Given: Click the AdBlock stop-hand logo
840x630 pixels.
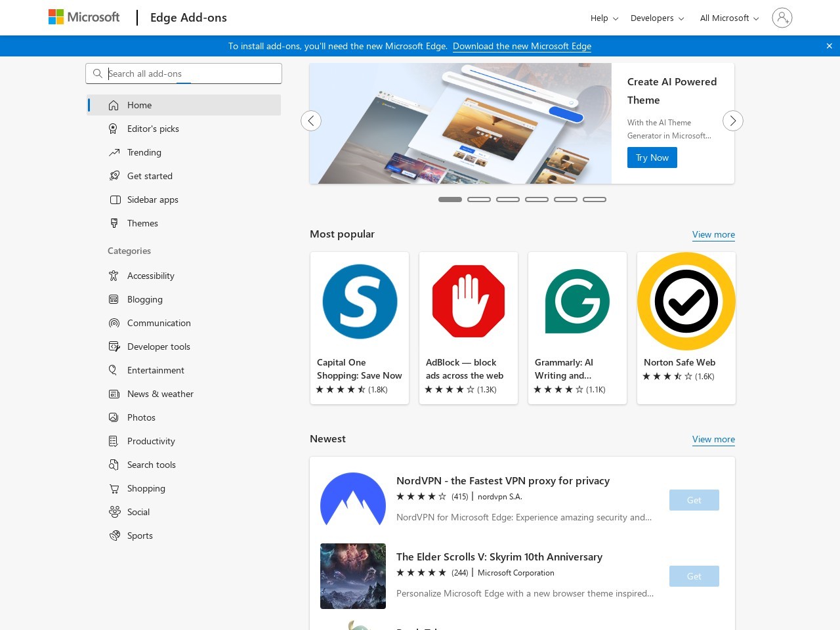Looking at the screenshot, I should point(469,301).
